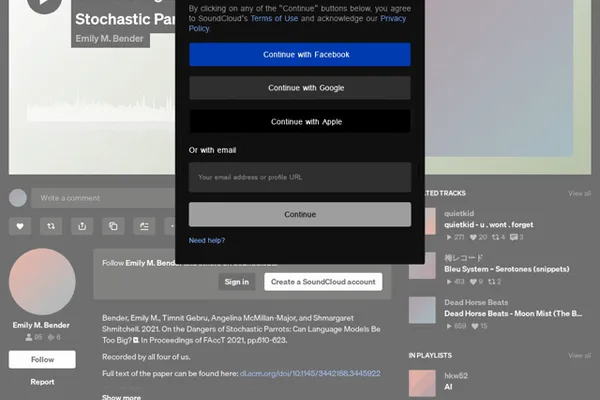The height and width of the screenshot is (400, 600).
Task: Open the hkw52 user name
Action: point(456,376)
